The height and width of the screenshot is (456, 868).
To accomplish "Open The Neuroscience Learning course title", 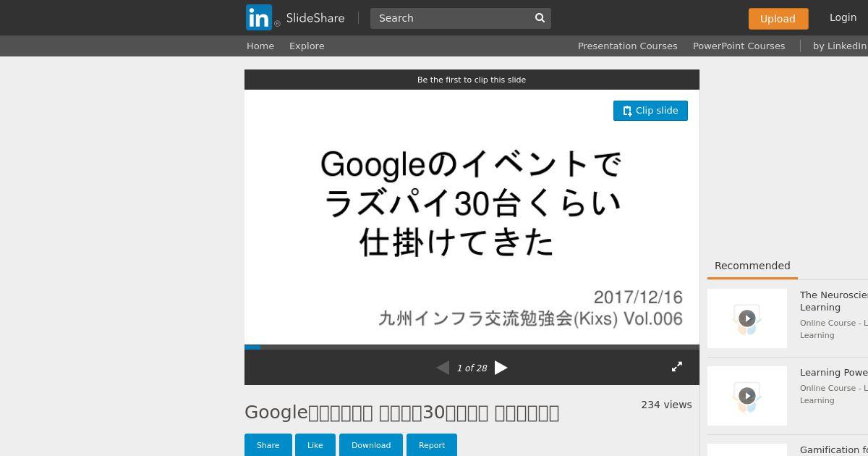I will coord(834,300).
